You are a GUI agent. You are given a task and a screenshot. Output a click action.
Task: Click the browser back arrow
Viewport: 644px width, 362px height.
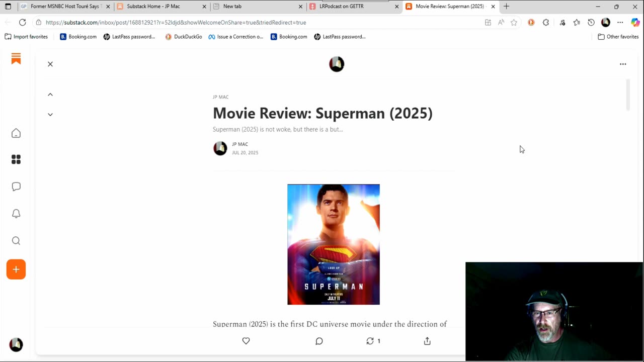(8, 23)
